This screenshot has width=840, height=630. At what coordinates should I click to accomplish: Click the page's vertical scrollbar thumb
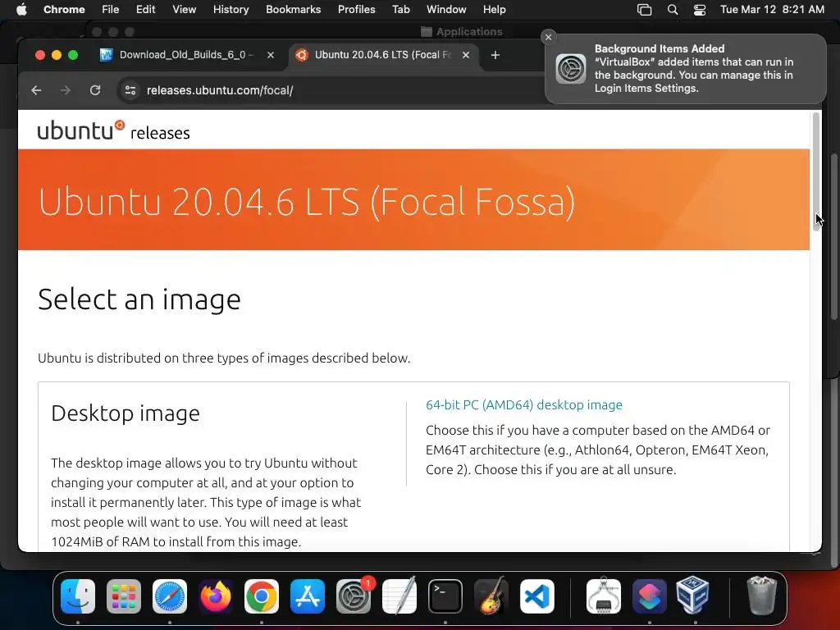point(816,171)
